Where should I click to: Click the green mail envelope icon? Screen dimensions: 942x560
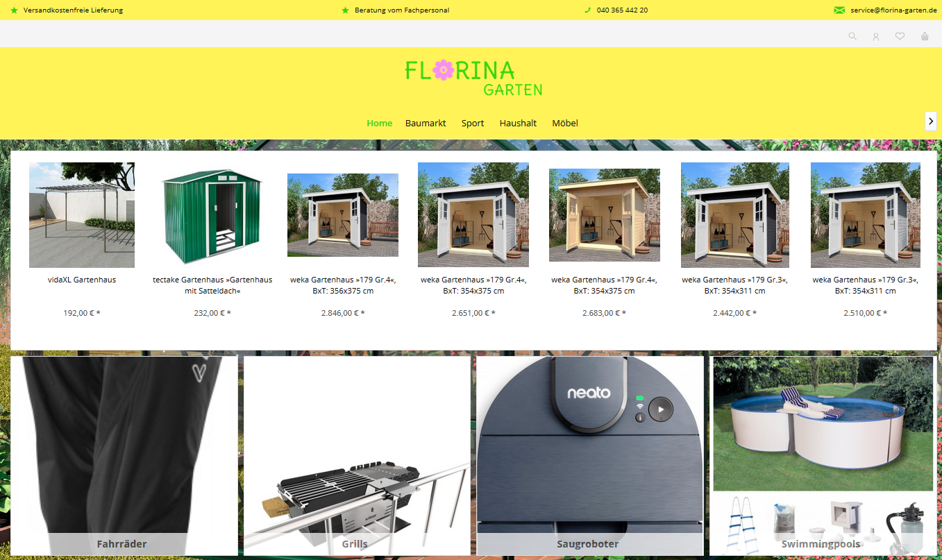point(839,10)
